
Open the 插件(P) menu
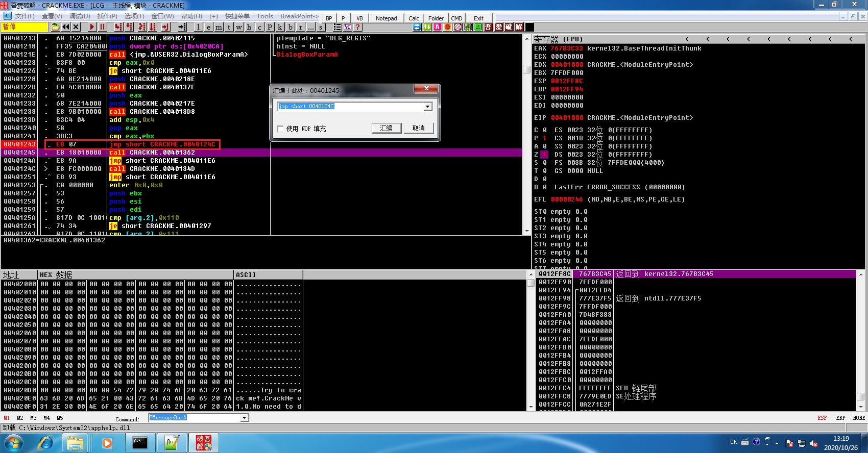(x=107, y=16)
